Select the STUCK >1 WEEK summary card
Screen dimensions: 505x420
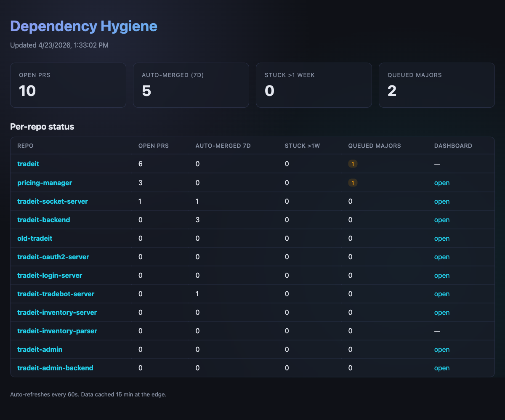coord(314,85)
